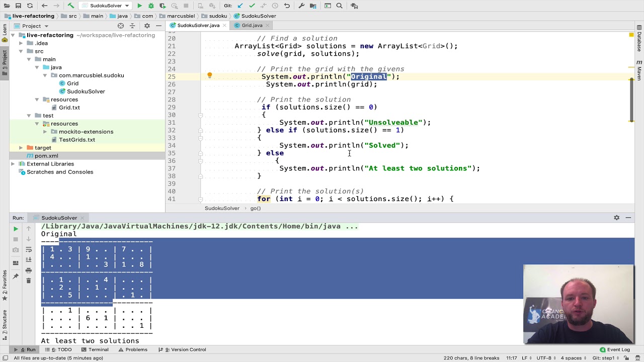Viewport: 644px width, 362px height.
Task: Open the Event Log
Action: coord(615,349)
